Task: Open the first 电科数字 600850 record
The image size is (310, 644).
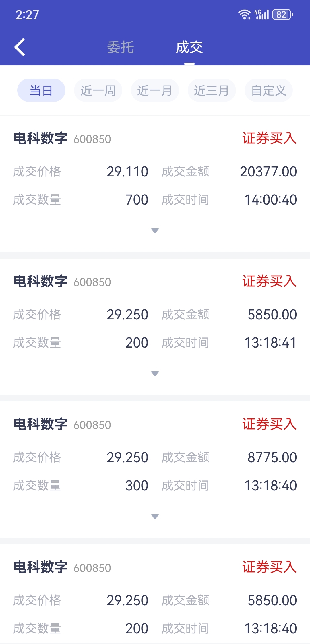Action: click(155, 184)
